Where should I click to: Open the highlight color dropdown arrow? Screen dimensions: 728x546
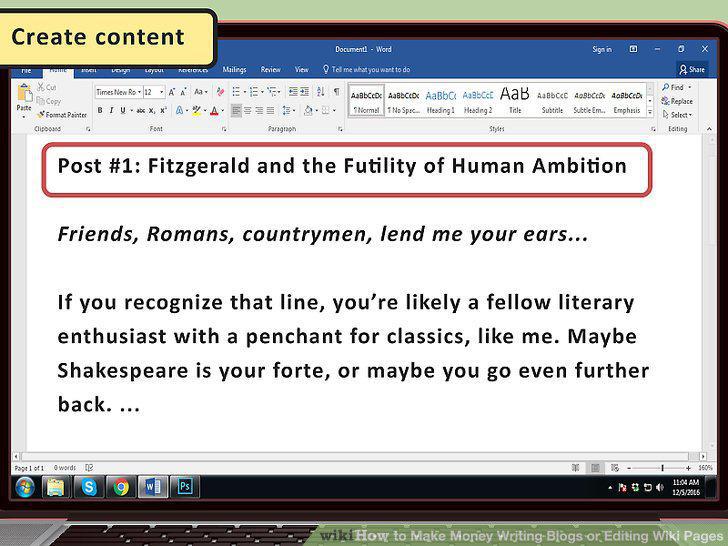pyautogui.click(x=205, y=110)
